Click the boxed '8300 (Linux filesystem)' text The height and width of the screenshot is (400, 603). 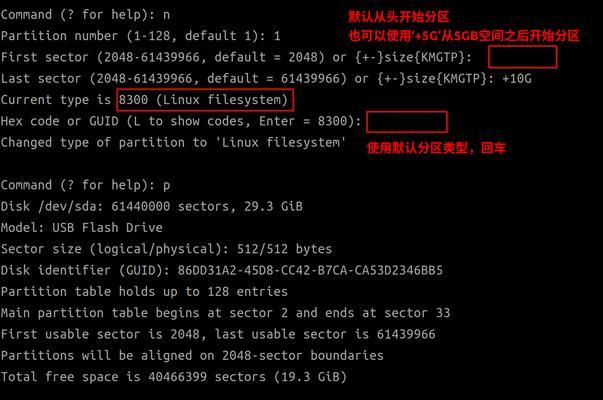point(205,100)
